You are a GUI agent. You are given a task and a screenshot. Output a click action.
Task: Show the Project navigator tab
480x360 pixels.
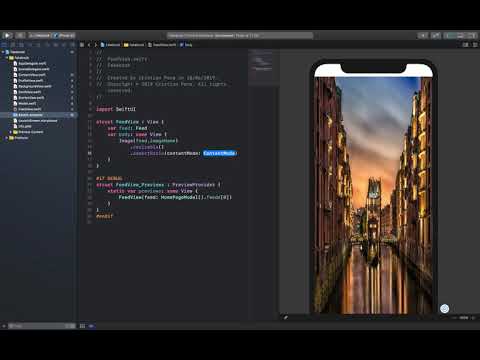click(4, 45)
